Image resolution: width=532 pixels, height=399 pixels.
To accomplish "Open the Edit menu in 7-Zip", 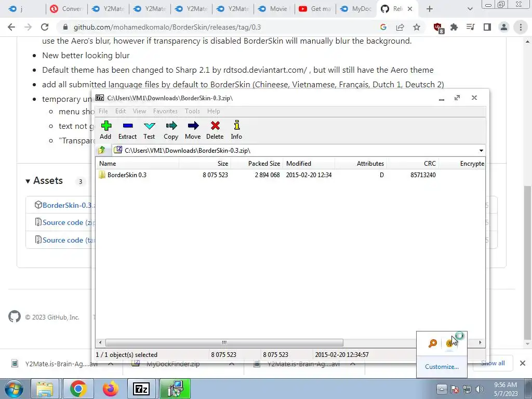I will coord(121,111).
